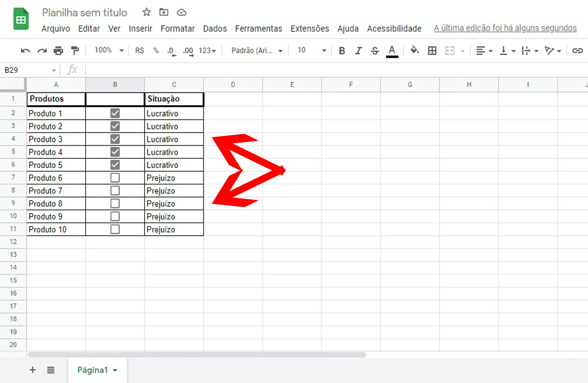
Task: Click the Undo arrow icon
Action: click(25, 51)
